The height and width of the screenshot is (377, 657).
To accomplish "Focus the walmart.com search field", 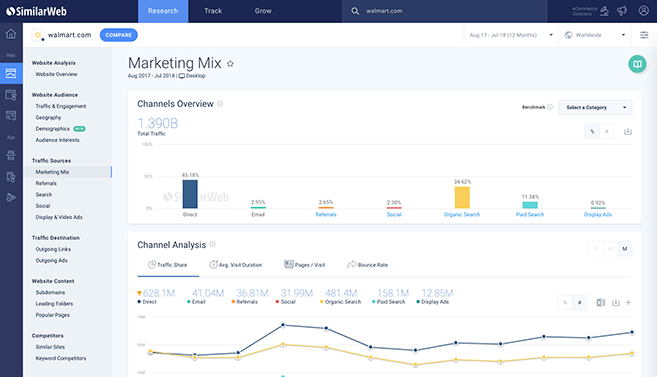I will click(x=444, y=11).
